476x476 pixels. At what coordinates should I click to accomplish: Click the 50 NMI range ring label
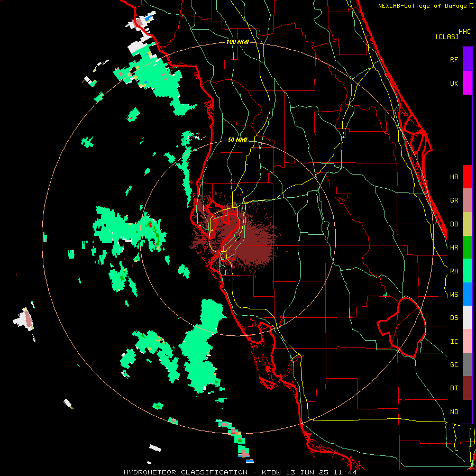point(237,140)
